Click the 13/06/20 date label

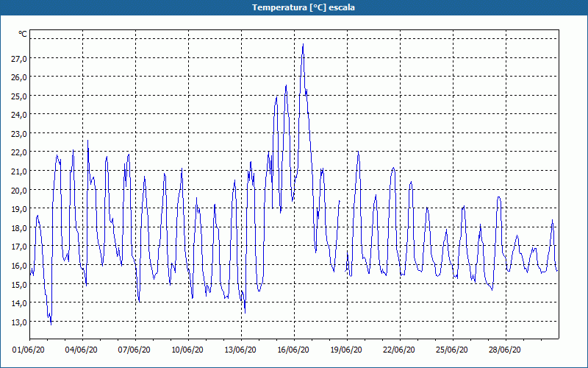click(240, 350)
